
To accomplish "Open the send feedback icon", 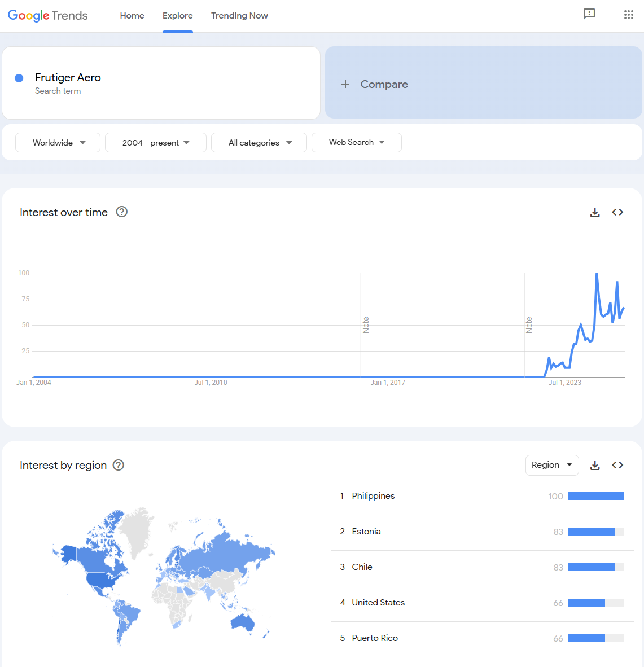I will (x=589, y=14).
